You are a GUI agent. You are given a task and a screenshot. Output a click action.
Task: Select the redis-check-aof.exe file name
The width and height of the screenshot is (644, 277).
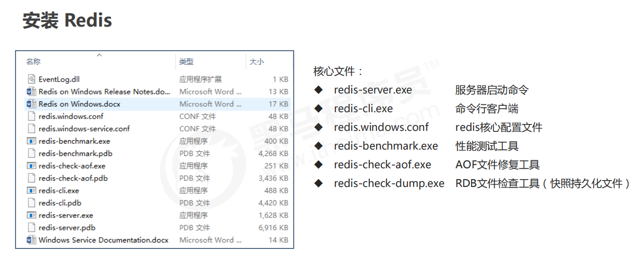pos(72,166)
